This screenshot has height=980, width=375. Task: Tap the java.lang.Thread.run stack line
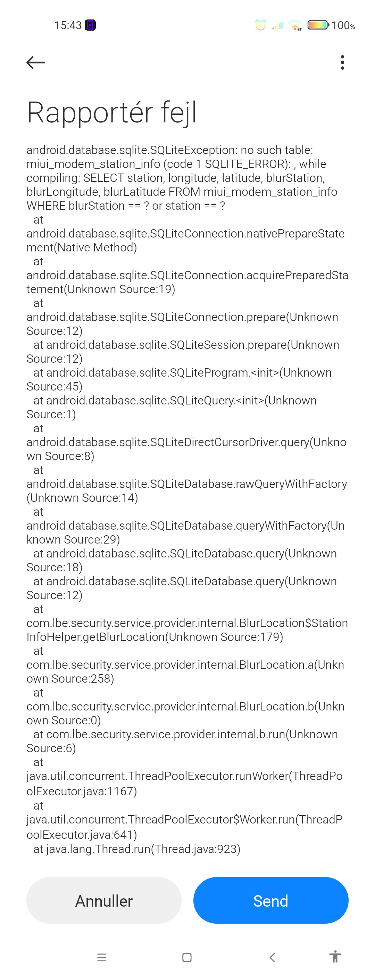coord(137,849)
